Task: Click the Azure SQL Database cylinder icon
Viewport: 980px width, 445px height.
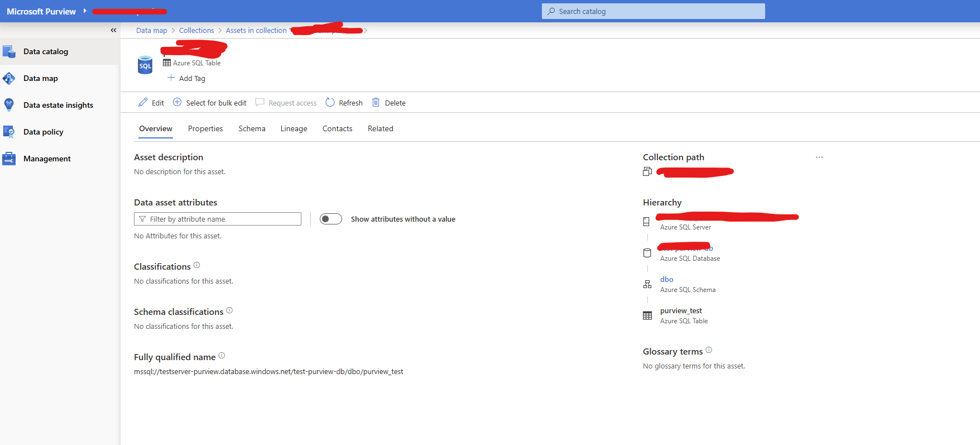Action: pos(647,253)
